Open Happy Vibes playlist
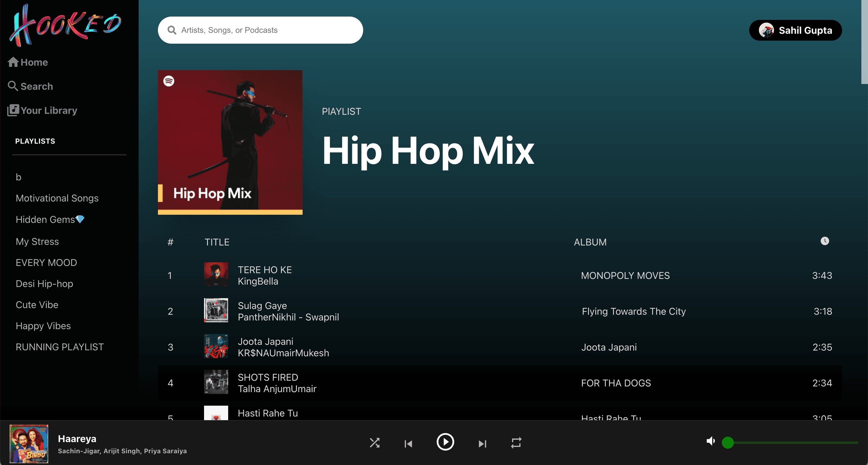Image resolution: width=868 pixels, height=465 pixels. pos(43,326)
